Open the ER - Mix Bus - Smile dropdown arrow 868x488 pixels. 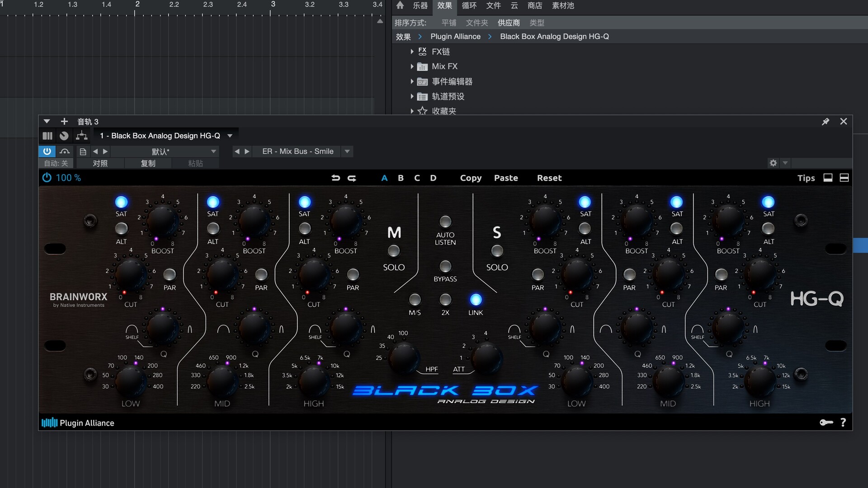347,151
